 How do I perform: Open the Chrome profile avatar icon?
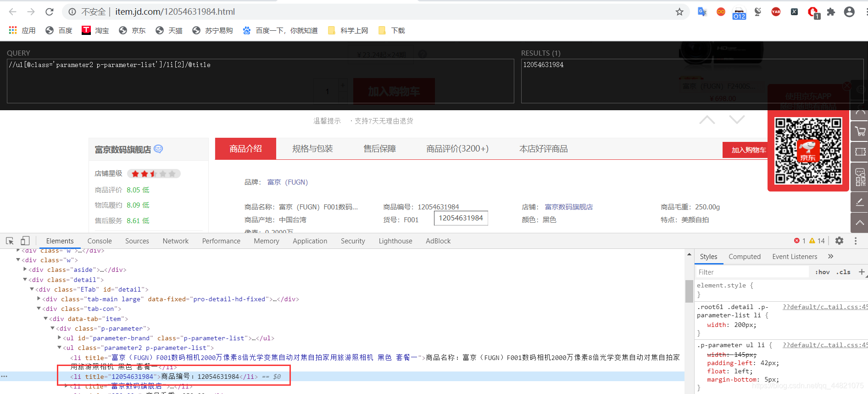(849, 11)
